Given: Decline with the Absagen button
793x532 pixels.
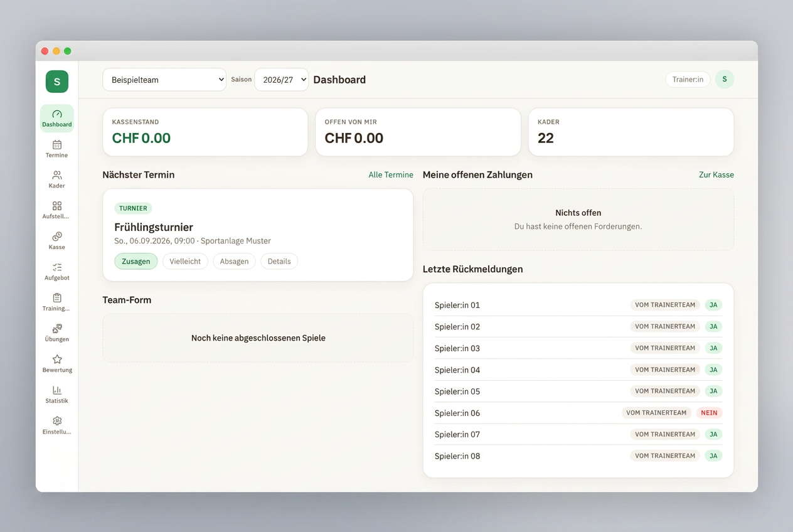Looking at the screenshot, I should (x=234, y=261).
